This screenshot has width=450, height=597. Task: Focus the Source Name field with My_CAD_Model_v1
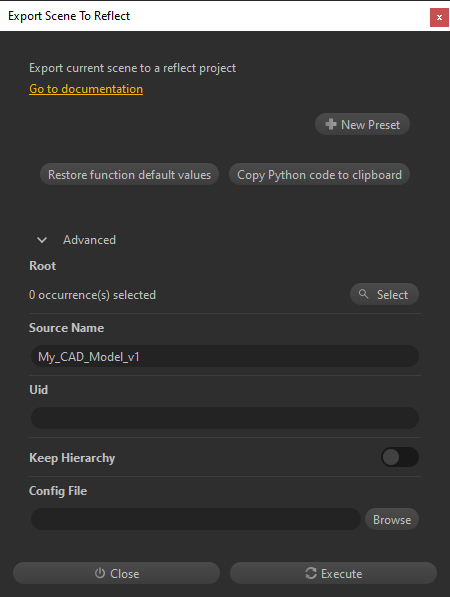point(225,356)
